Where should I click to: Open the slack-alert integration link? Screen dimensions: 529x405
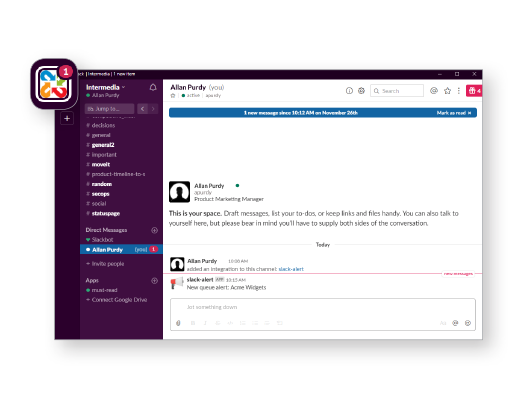pos(291,269)
